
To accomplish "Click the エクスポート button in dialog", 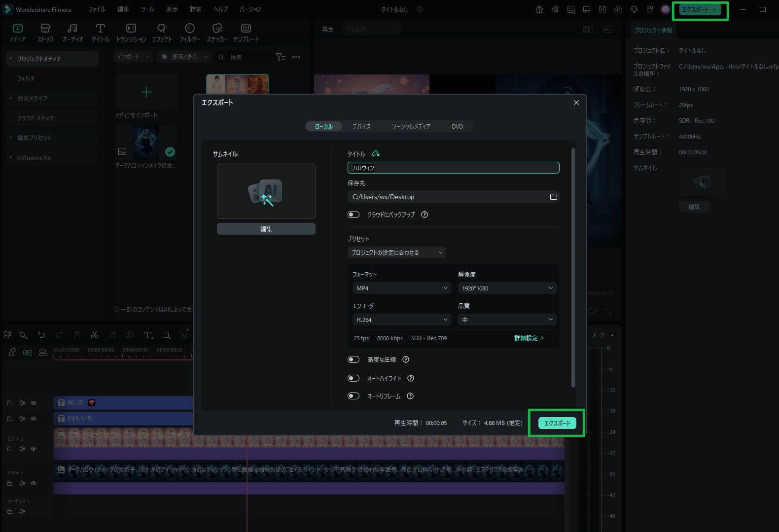I will (x=557, y=423).
